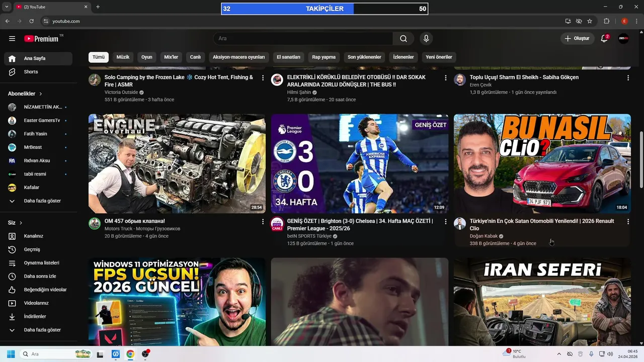Screen dimensions: 644x362
Task: Open Motors Truck channel avatar
Action: point(95,224)
